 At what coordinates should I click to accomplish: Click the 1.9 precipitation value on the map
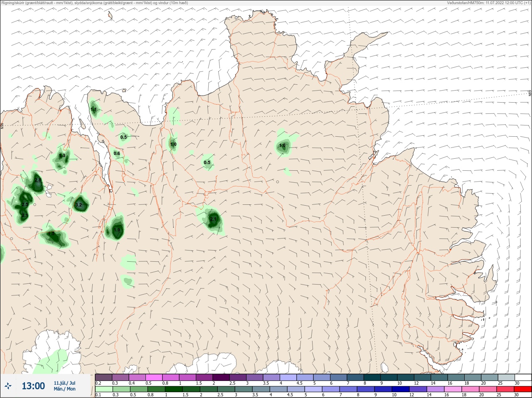click(x=117, y=230)
